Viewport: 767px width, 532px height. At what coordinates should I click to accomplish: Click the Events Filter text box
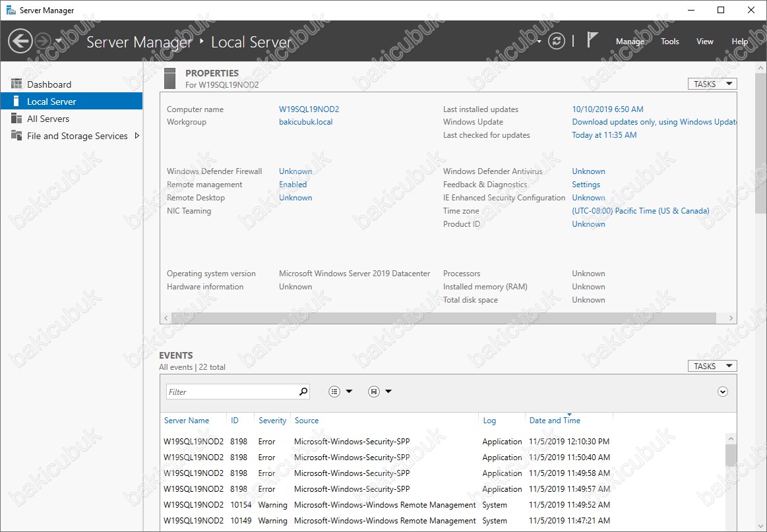pos(232,392)
